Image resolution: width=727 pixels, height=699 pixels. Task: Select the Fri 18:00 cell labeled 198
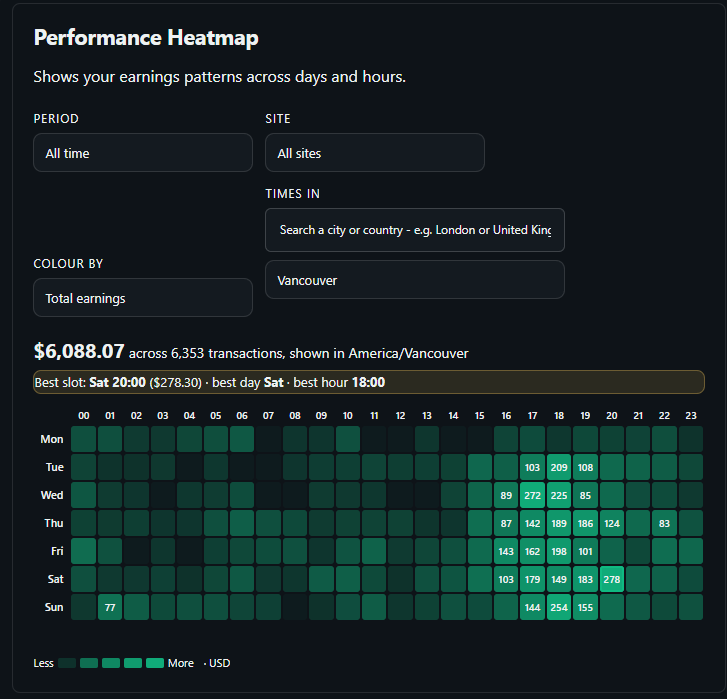tap(559, 551)
